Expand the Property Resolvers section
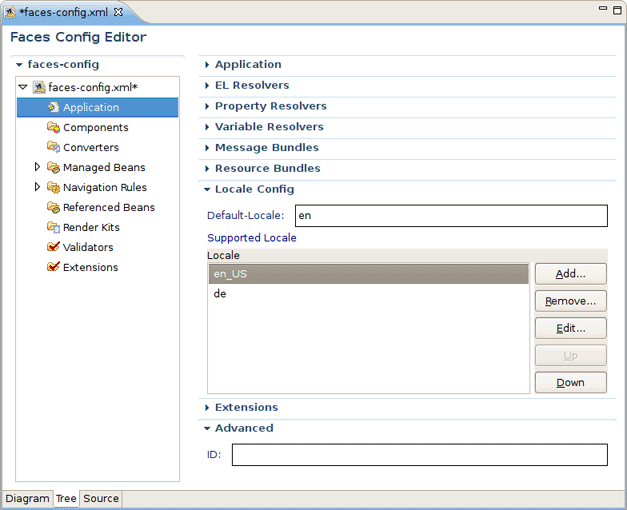 pyautogui.click(x=207, y=106)
